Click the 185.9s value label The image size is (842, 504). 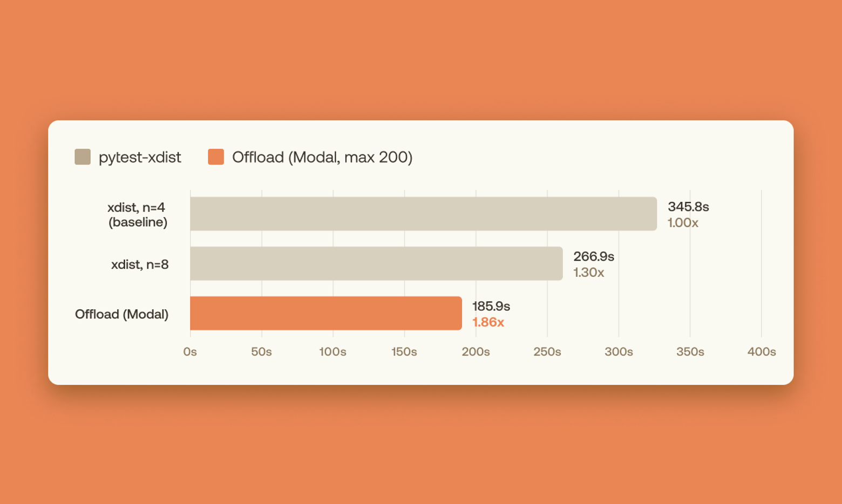tap(491, 306)
